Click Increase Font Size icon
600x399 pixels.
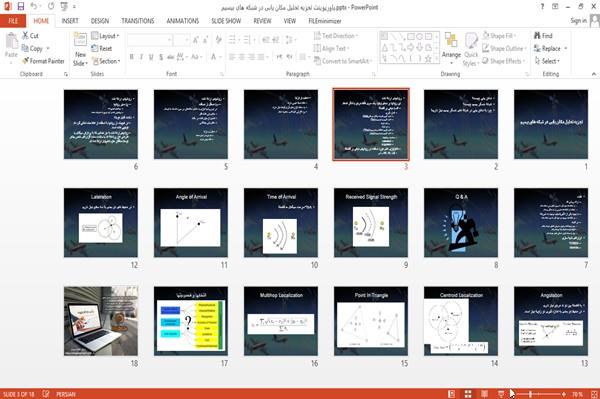click(196, 39)
